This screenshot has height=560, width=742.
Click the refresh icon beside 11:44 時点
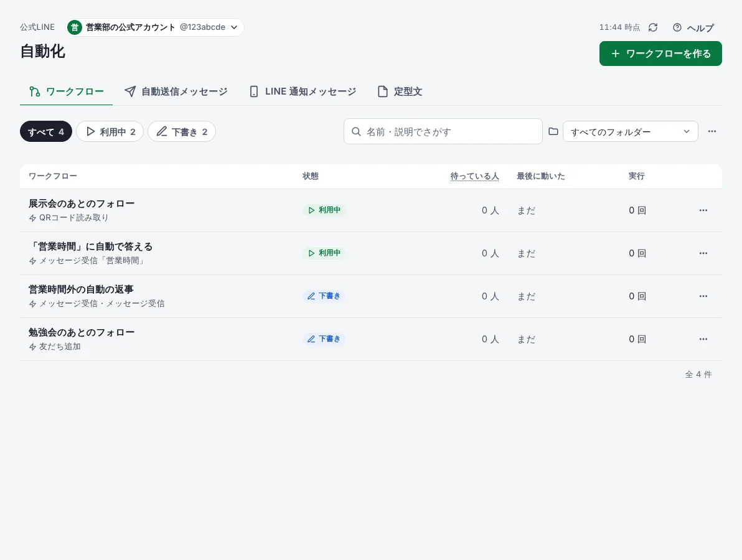653,27
